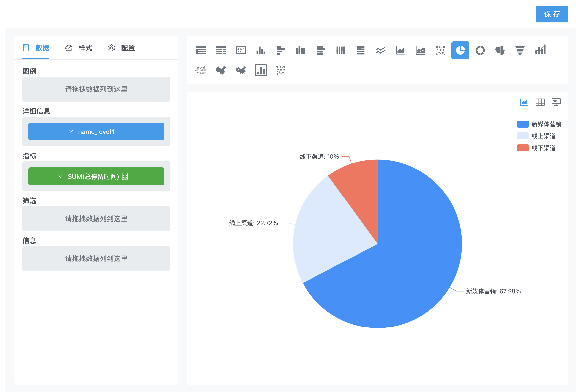Viewport: 576px width, 392px height.
Task: Click the 保存 button
Action: point(552,14)
